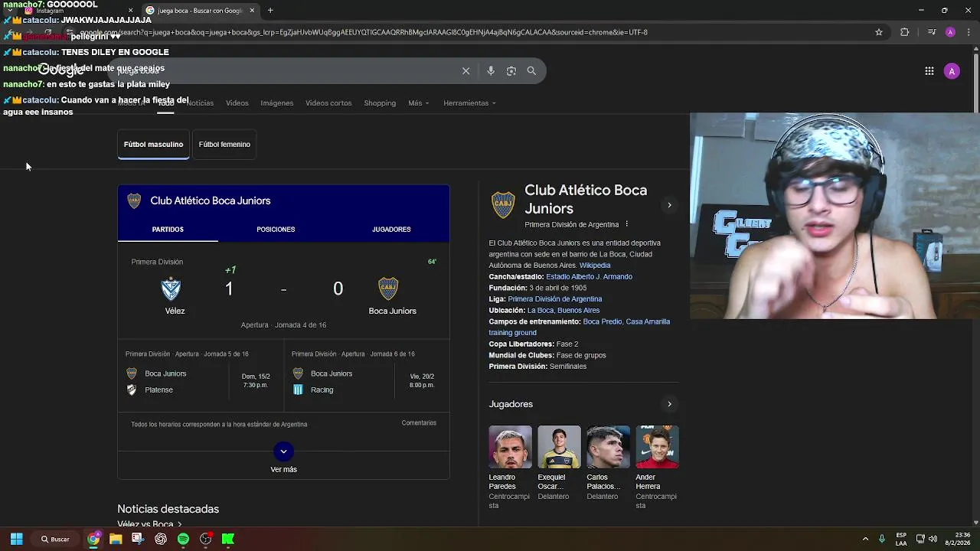Click the Vélez team crest in match
Viewport: 980px width, 551px height.
coord(171,289)
